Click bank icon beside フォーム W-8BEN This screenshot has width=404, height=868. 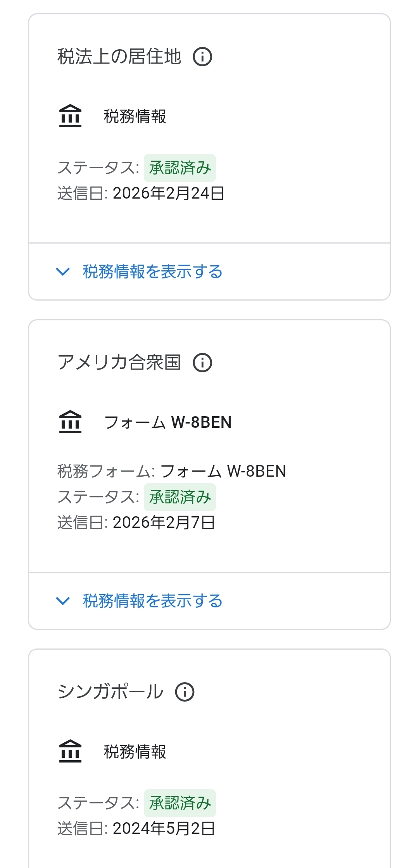pos(70,422)
